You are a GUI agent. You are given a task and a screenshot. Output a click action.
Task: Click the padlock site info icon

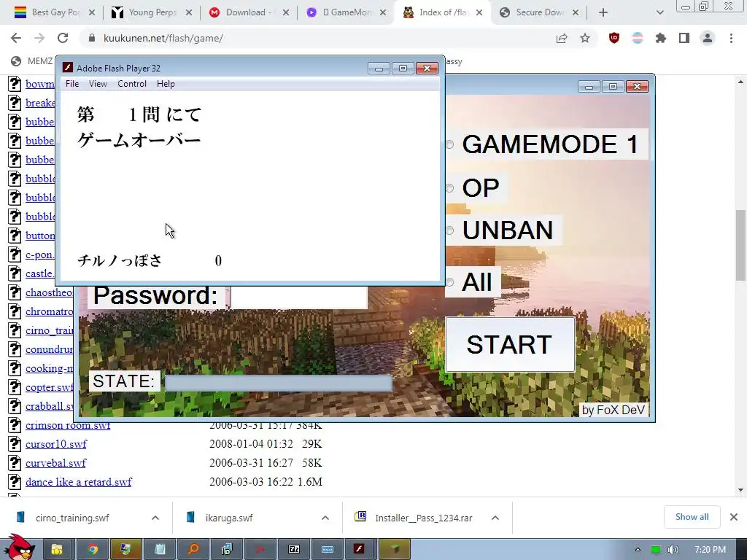(91, 38)
